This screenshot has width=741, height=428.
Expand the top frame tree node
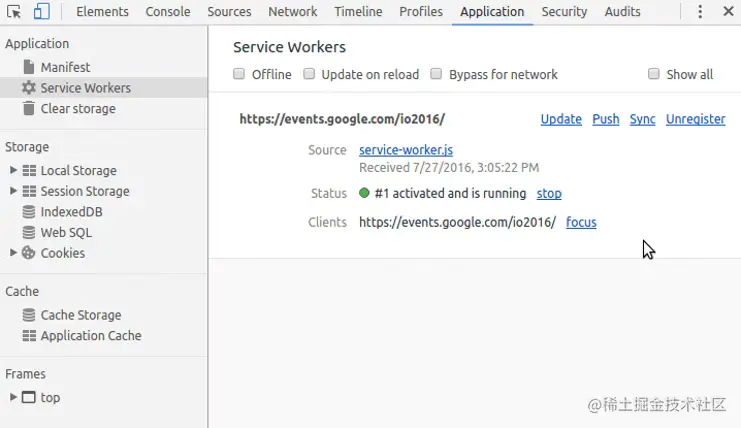(x=13, y=397)
